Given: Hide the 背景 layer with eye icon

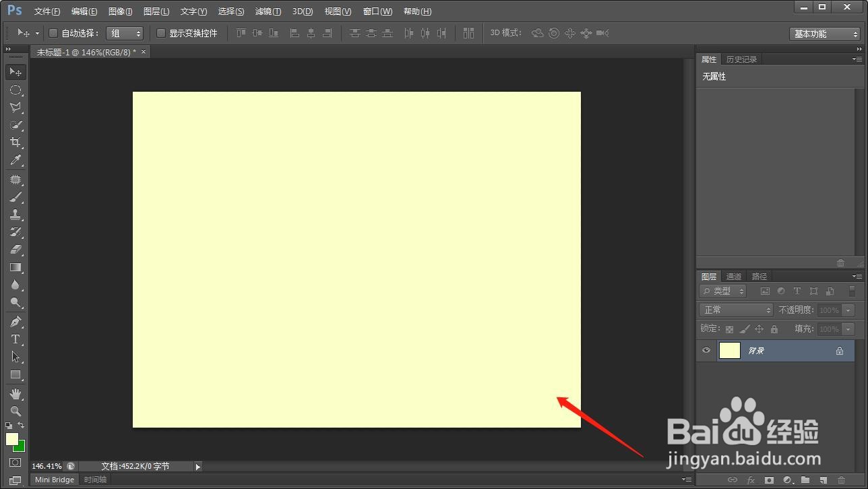Looking at the screenshot, I should click(x=706, y=351).
